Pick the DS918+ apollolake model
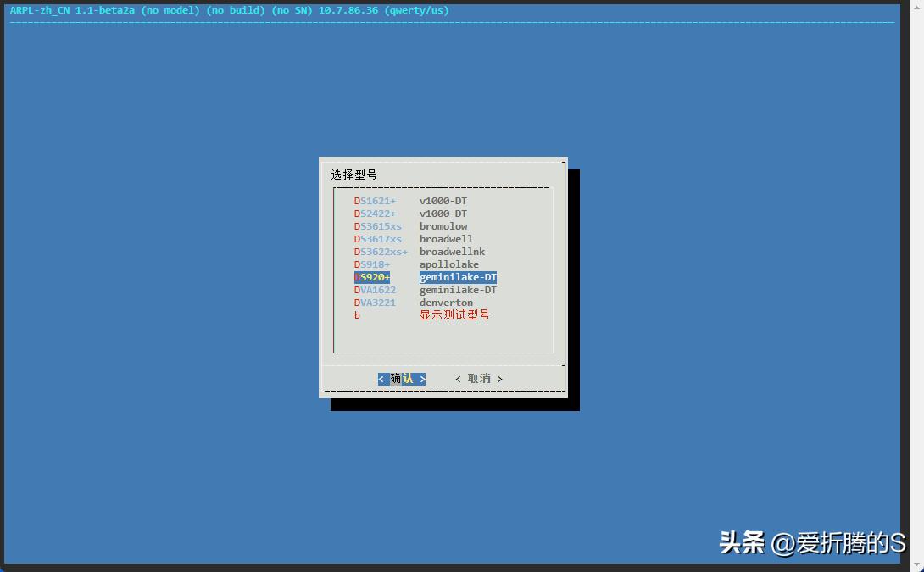The width and height of the screenshot is (924, 572). 416,264
